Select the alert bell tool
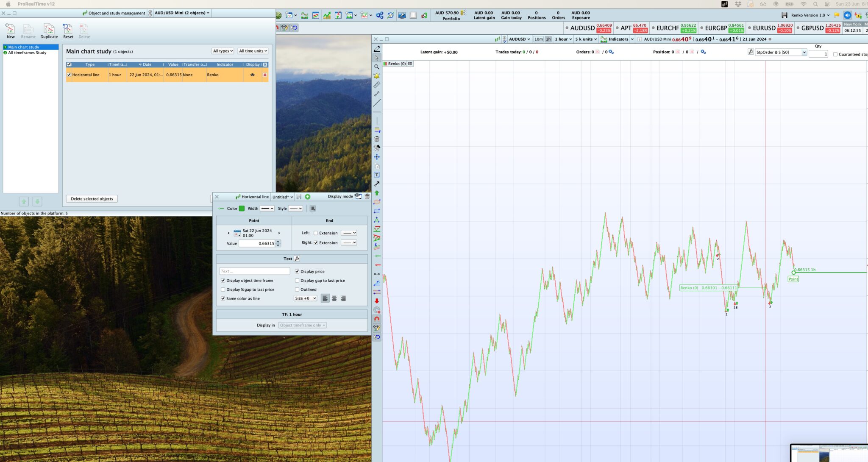868x462 pixels. [x=376, y=76]
